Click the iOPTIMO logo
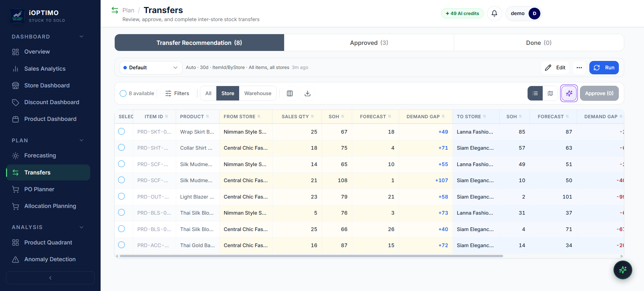Viewport: 644px width, 291px height. tap(17, 16)
